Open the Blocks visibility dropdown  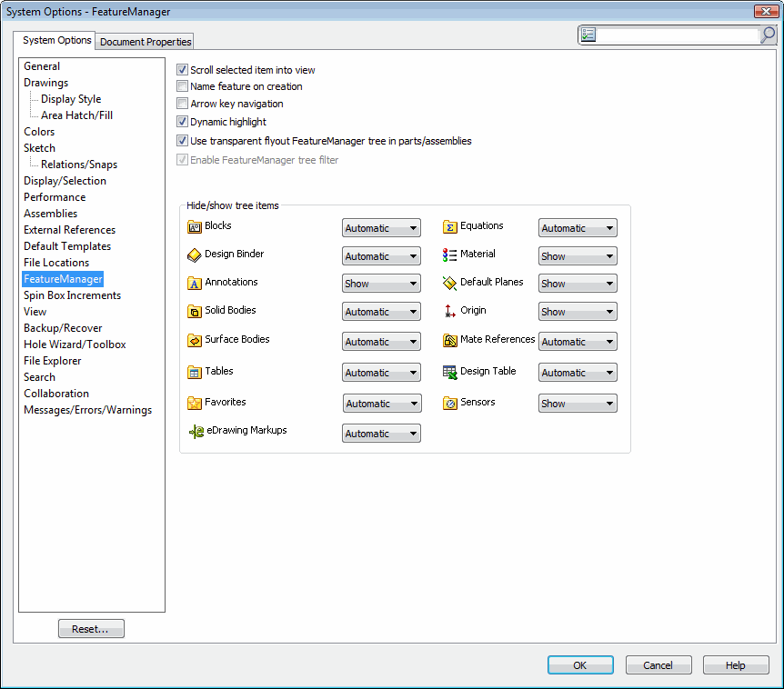click(x=381, y=228)
